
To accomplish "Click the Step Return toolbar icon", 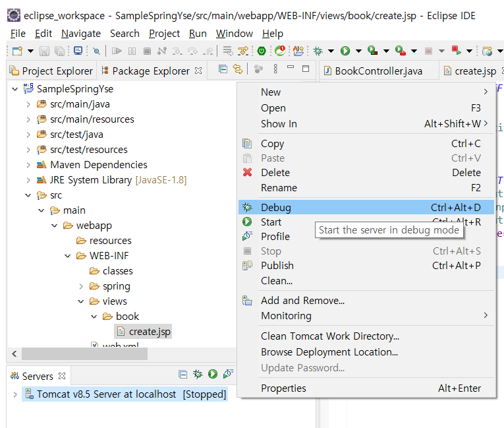I will click(x=208, y=51).
